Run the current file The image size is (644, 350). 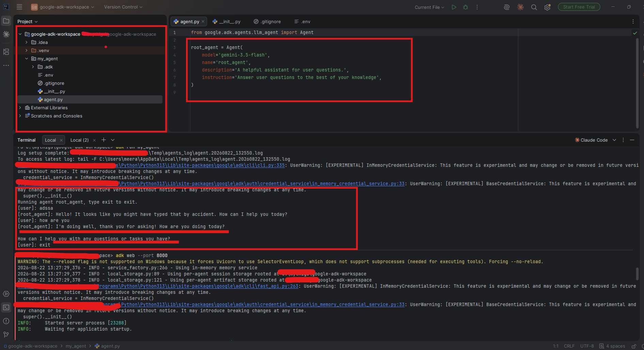(x=454, y=7)
